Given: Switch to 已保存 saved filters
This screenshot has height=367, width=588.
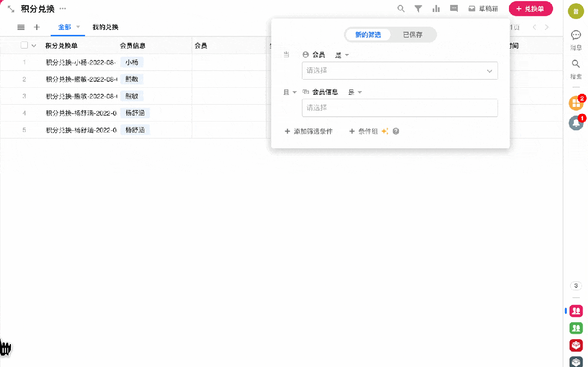Looking at the screenshot, I should 413,35.
